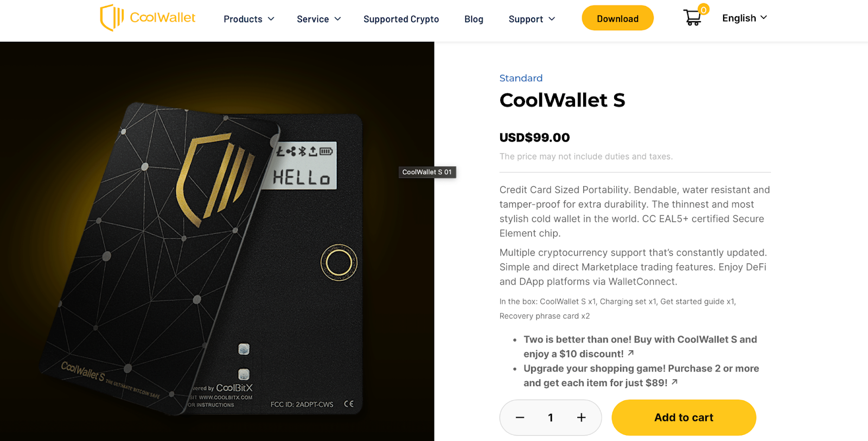
Task: Click the yellow Download button
Action: [x=617, y=18]
